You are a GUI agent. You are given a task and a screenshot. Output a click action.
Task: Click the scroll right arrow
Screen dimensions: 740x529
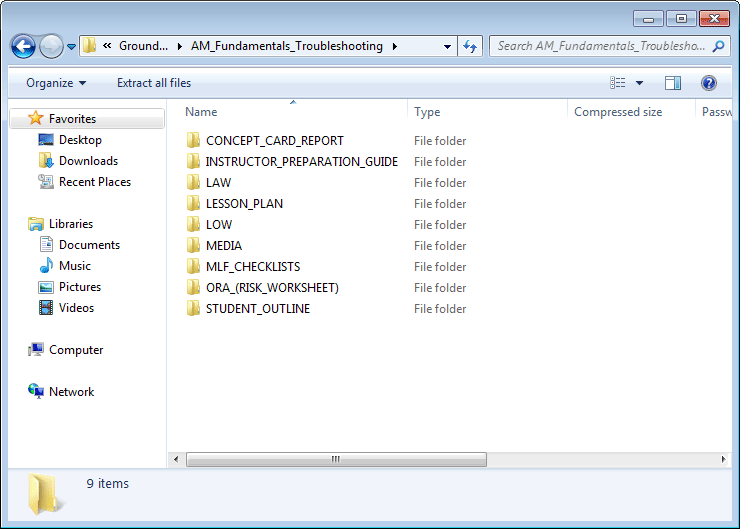[x=723, y=459]
